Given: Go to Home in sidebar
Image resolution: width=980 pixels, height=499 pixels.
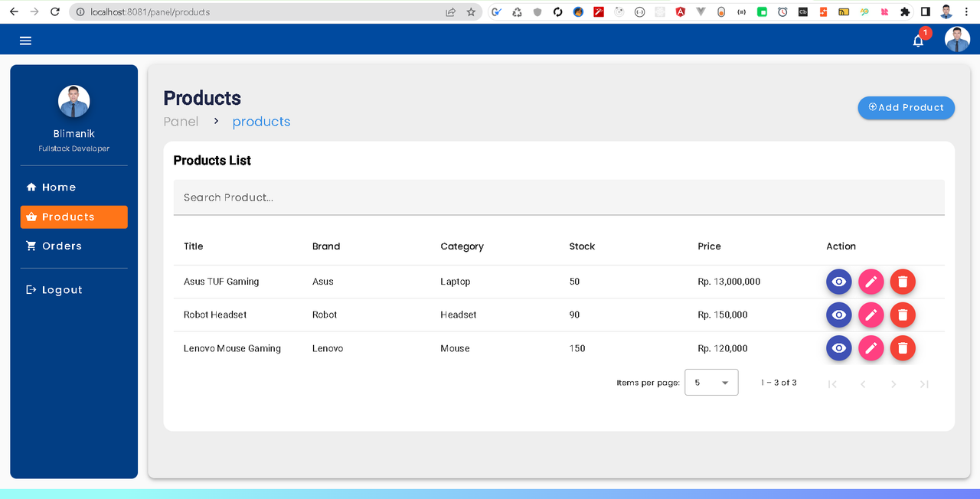Looking at the screenshot, I should click(x=73, y=188).
